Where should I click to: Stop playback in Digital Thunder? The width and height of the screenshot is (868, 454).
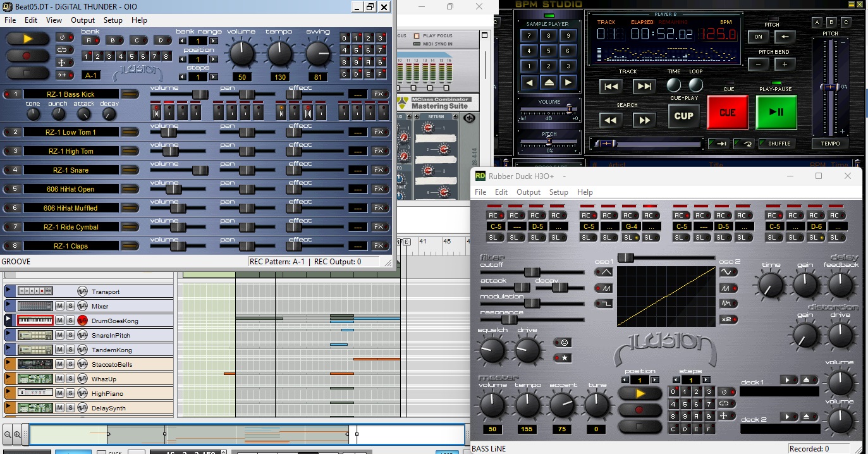[x=27, y=73]
